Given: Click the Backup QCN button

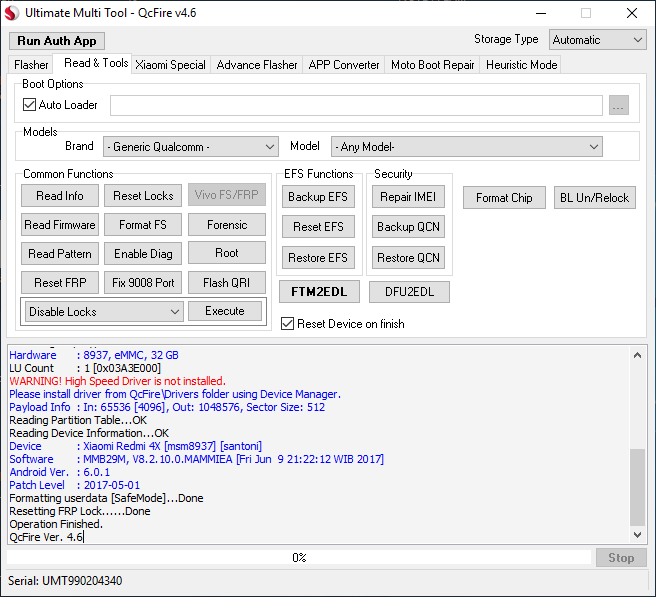Looking at the screenshot, I should point(408,227).
